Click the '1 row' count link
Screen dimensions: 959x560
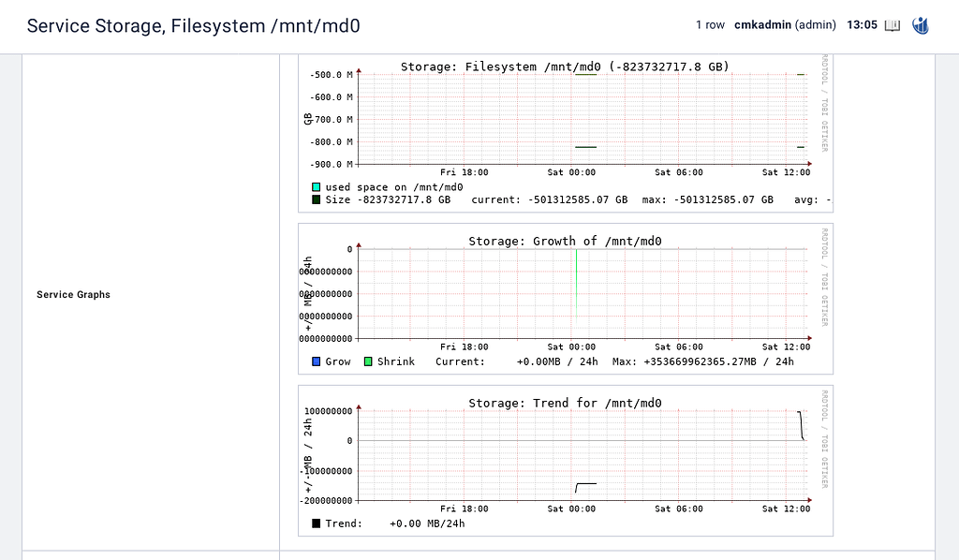(711, 25)
